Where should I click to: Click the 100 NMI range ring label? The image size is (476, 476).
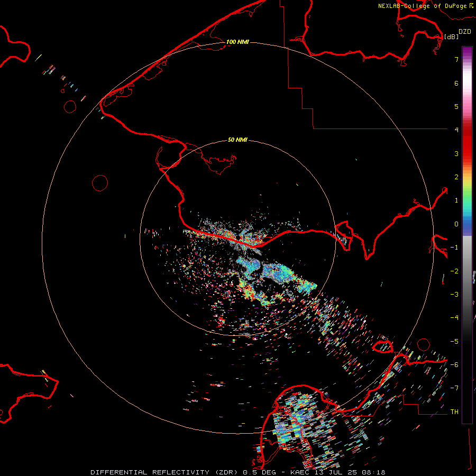(x=237, y=42)
